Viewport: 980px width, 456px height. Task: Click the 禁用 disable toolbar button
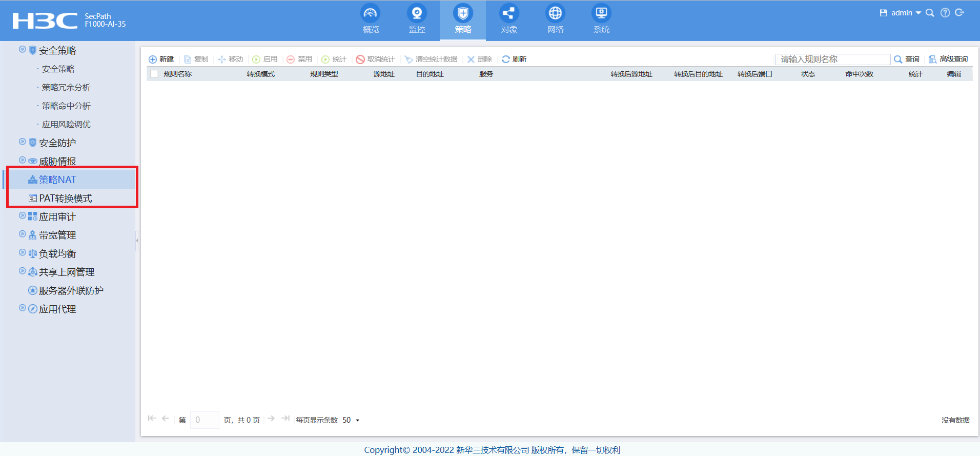click(299, 60)
